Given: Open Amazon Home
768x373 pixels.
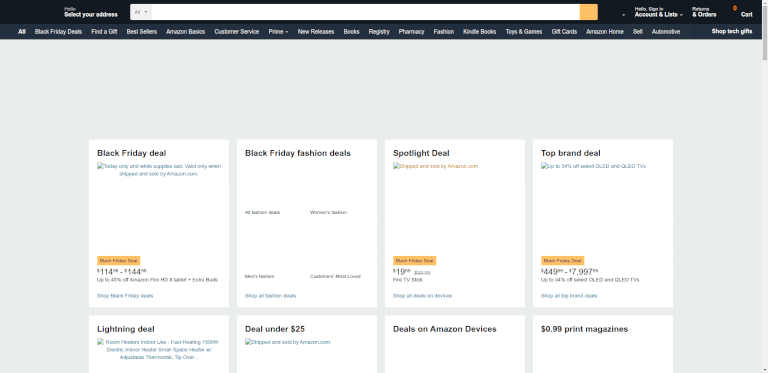Looking at the screenshot, I should (x=605, y=32).
